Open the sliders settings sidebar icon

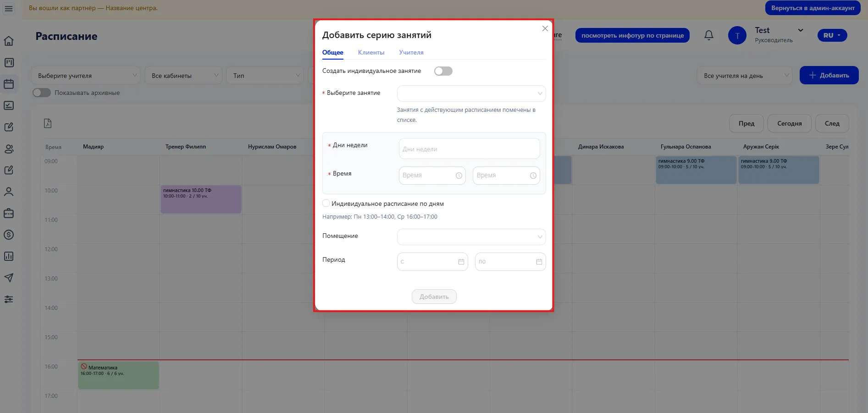coord(9,299)
